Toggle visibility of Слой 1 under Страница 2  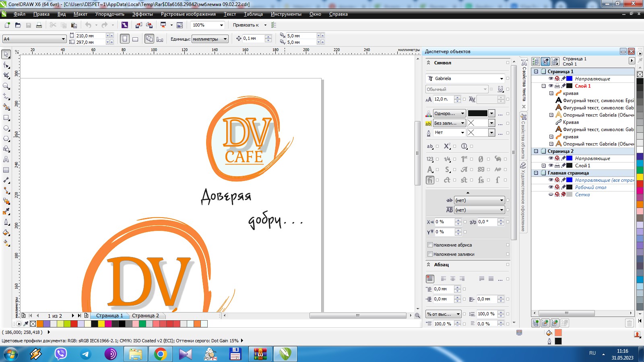[551, 165]
